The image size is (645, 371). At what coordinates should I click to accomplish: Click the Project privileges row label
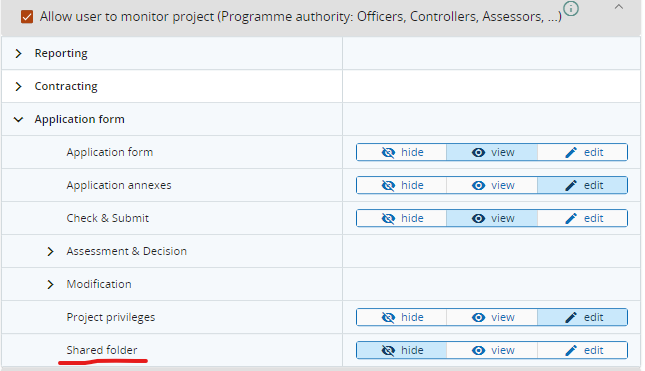click(111, 317)
